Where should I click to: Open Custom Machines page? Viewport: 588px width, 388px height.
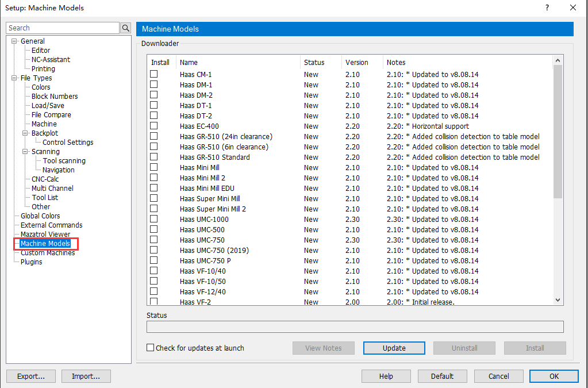tap(48, 253)
